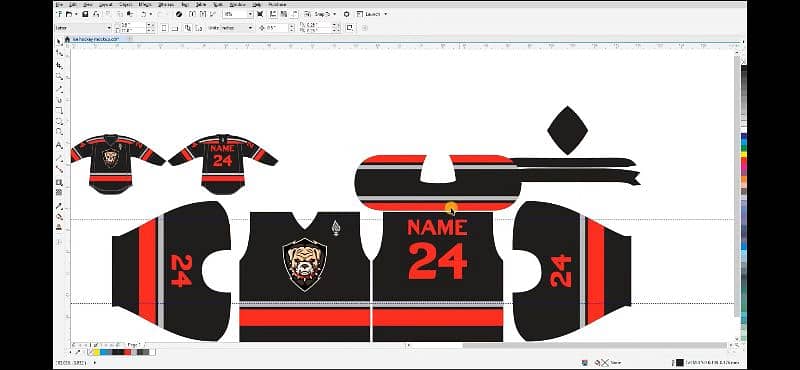Open the Letter page size dropdown
This screenshot has width=800, height=370.
point(109,28)
